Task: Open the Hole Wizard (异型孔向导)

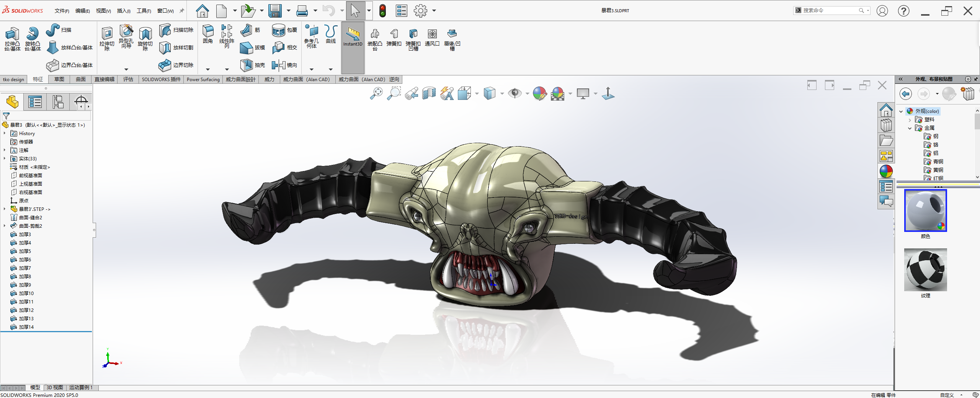Action: [x=126, y=37]
